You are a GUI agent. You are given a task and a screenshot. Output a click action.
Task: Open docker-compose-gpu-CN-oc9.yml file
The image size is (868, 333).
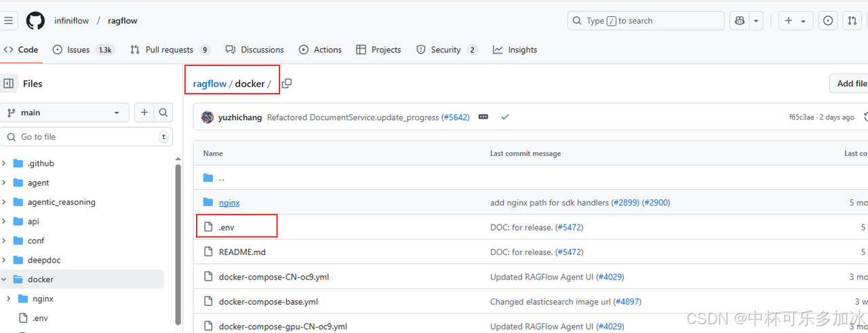point(283,326)
